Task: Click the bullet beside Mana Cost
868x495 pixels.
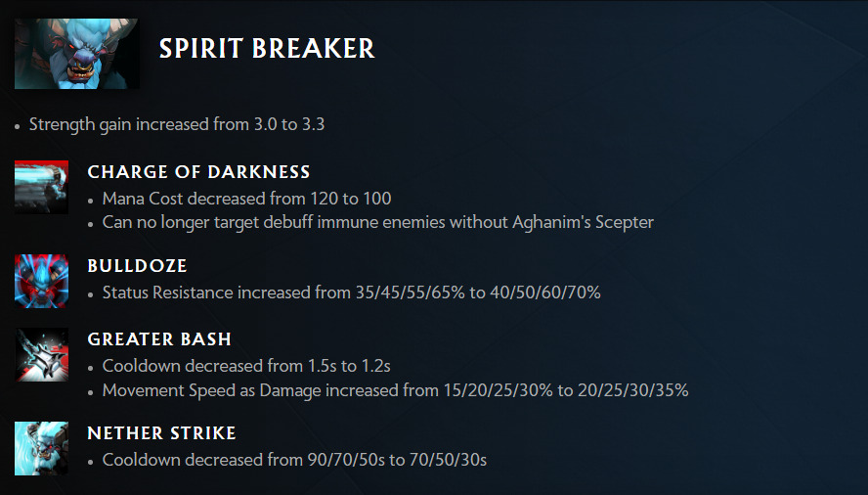Action: tap(92, 201)
